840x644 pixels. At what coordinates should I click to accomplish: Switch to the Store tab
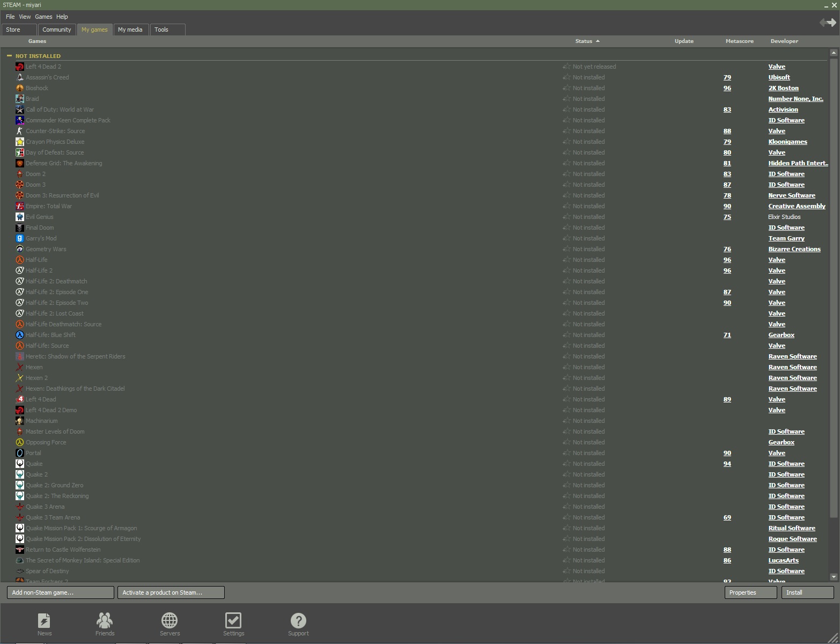click(19, 30)
